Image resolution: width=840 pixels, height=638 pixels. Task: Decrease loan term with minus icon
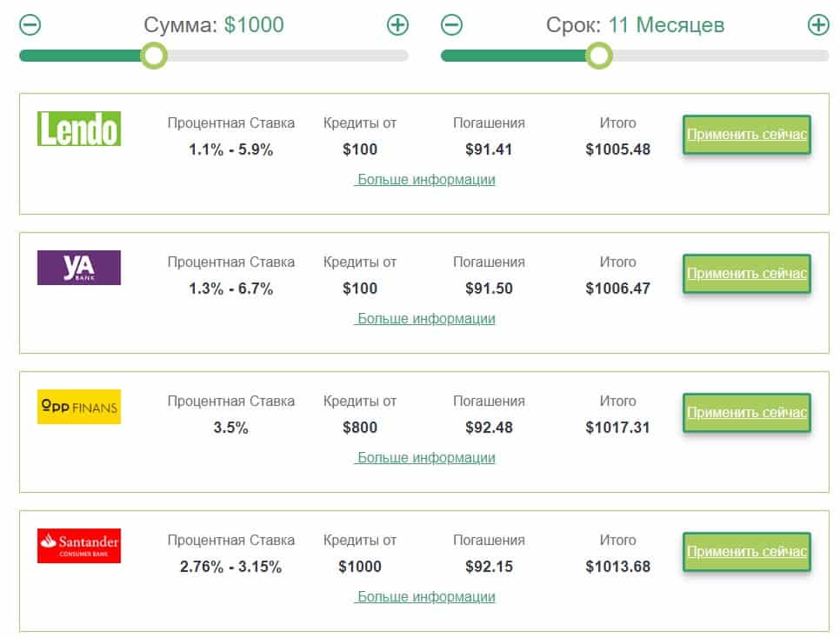pyautogui.click(x=451, y=25)
